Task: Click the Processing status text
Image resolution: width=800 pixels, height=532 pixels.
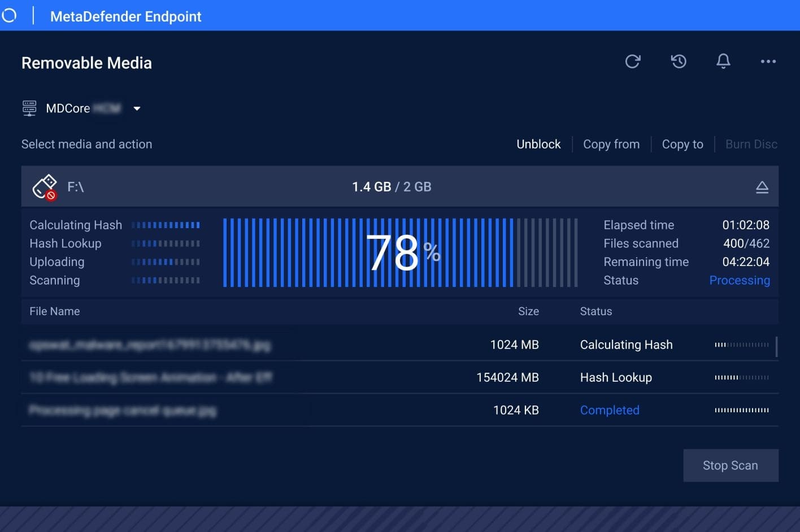Action: (x=740, y=280)
